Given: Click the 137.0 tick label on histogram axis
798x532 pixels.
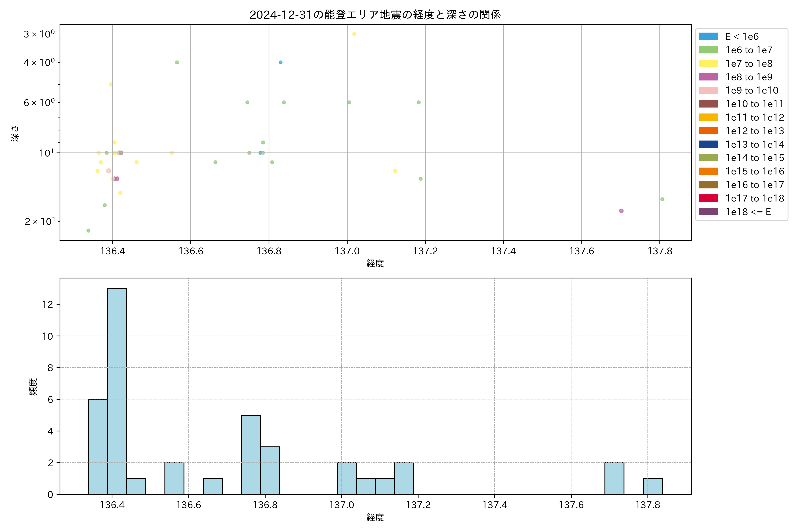Looking at the screenshot, I should coord(341,505).
